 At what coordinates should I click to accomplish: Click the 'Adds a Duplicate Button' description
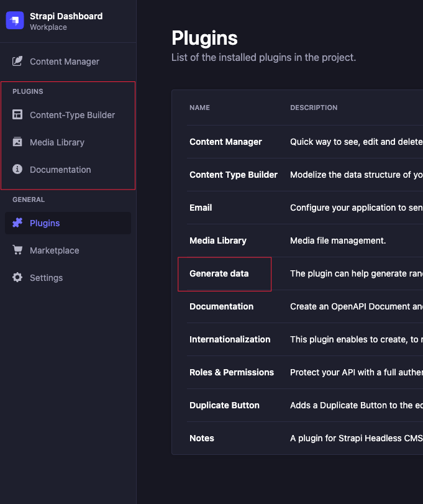[x=357, y=405]
